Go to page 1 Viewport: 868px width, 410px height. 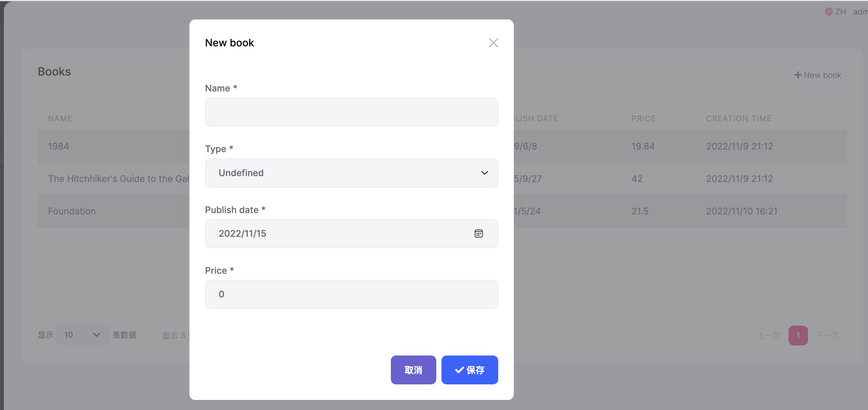pos(798,335)
